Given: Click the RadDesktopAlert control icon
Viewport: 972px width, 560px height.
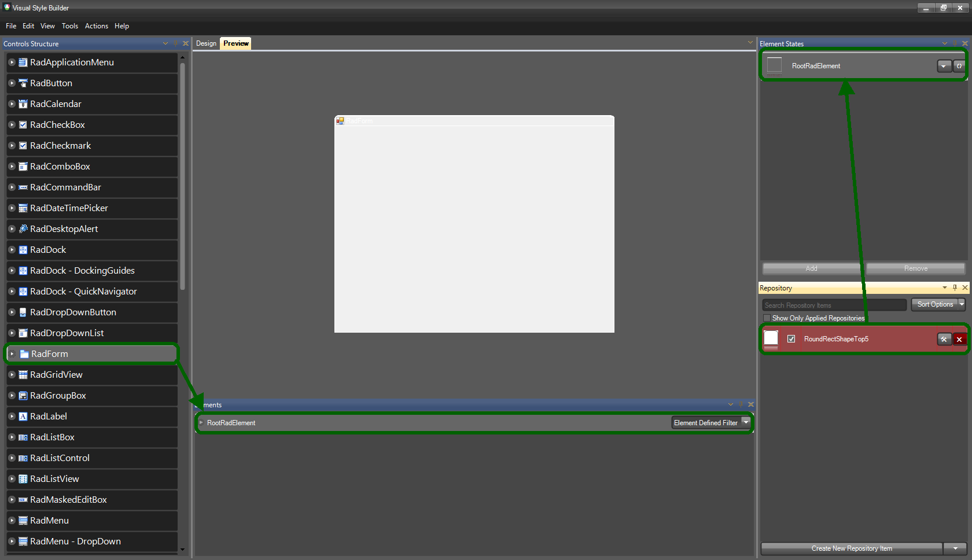Looking at the screenshot, I should coord(23,229).
